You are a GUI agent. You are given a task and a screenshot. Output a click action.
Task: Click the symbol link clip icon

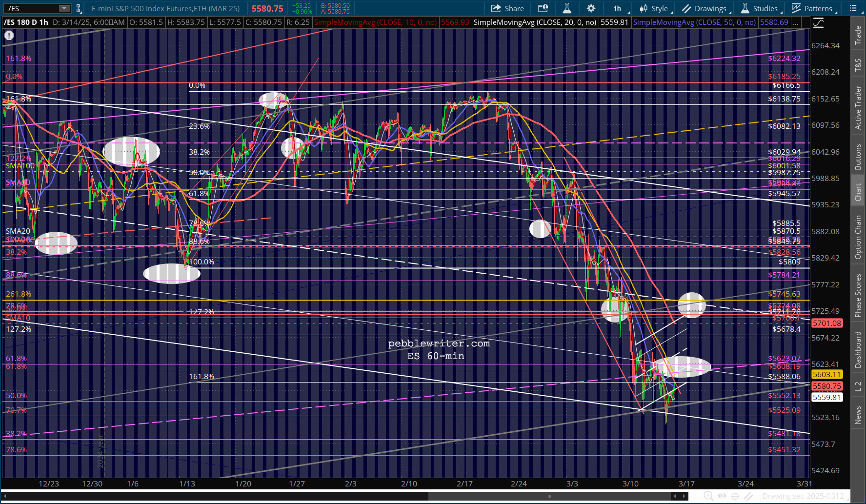(x=79, y=8)
